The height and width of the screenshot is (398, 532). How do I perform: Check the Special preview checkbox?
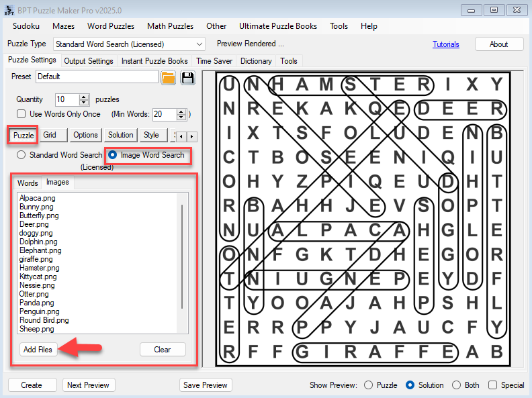(x=492, y=385)
